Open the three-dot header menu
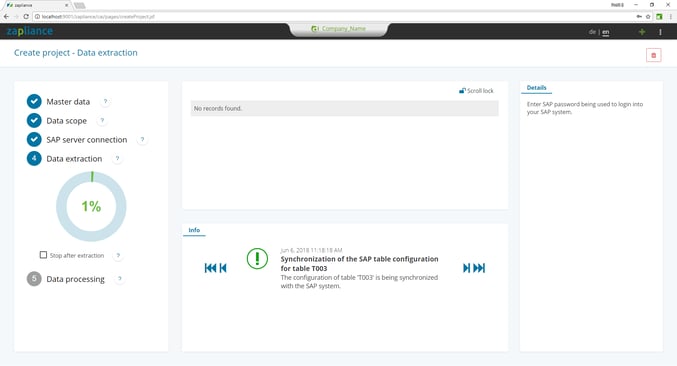677x366 pixels. pos(660,32)
